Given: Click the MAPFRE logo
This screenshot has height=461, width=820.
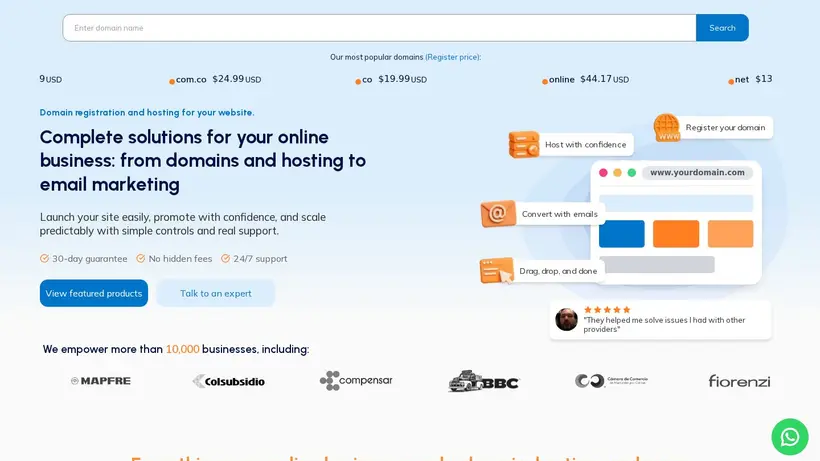Looking at the screenshot, I should [x=101, y=381].
